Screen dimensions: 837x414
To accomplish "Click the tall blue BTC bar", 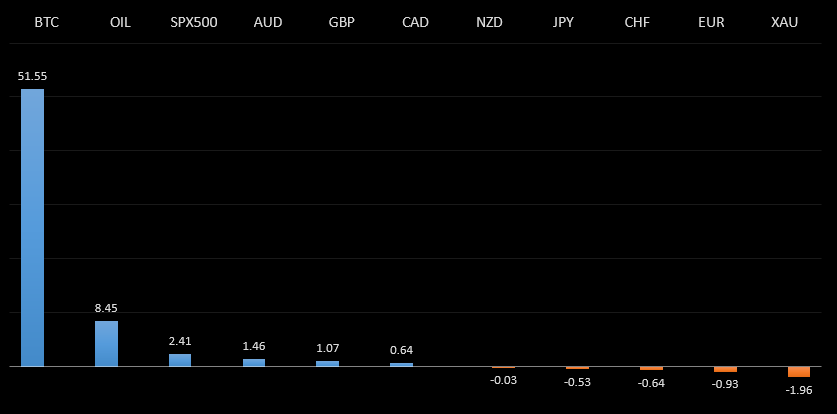I will 32,227.
